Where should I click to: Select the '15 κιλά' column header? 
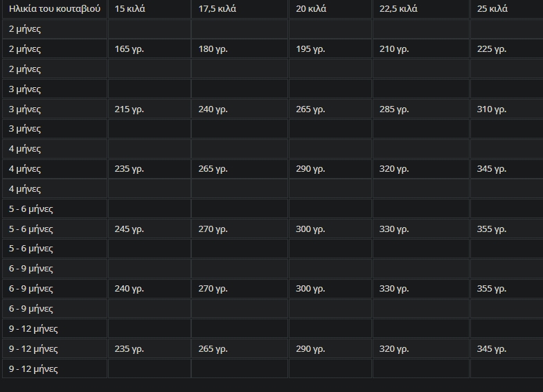(x=150, y=9)
